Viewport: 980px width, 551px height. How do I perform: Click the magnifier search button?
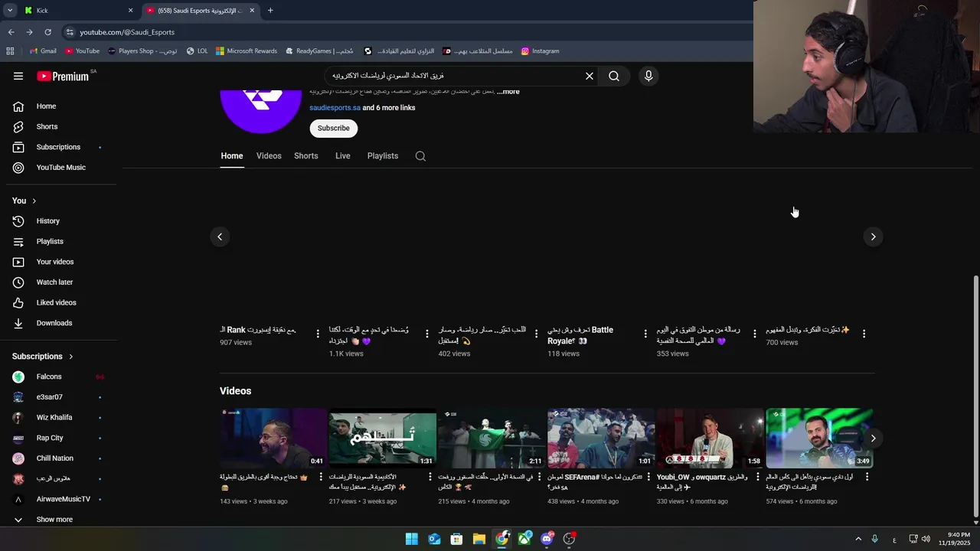click(x=614, y=76)
